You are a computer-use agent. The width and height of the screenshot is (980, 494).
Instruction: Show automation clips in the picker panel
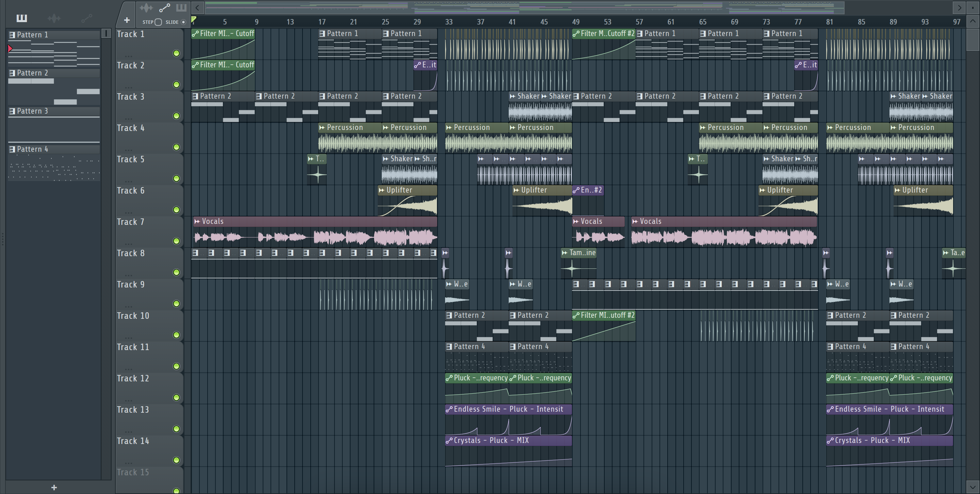[x=86, y=18]
